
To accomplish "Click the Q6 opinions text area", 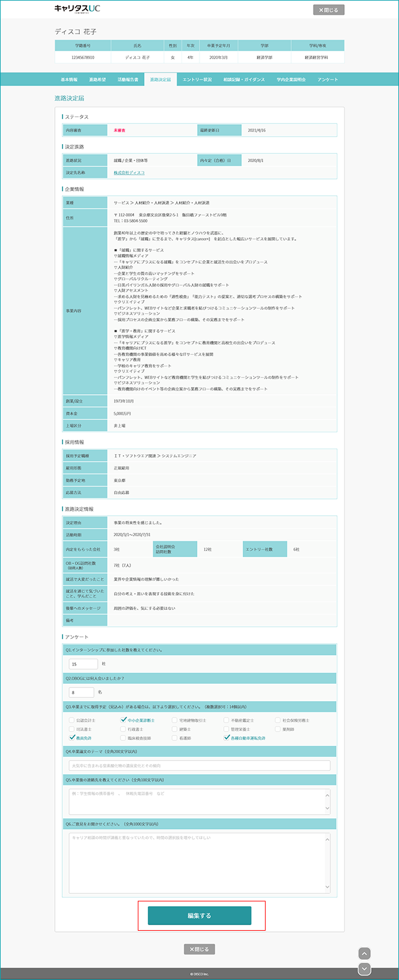I will point(199,863).
